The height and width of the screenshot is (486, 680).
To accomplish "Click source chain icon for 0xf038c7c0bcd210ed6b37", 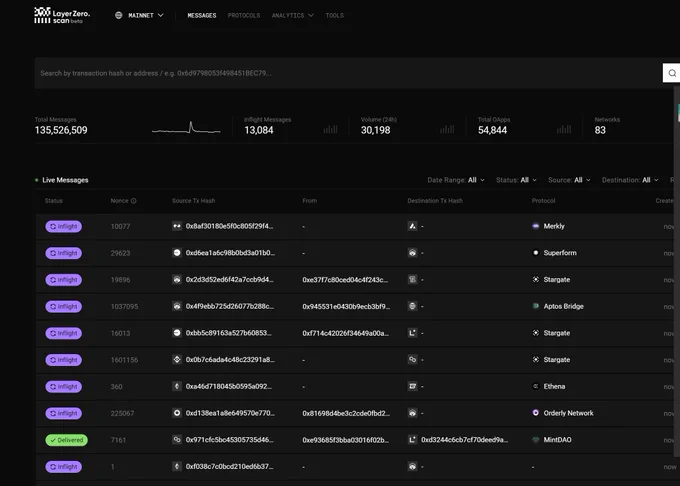I will pos(177,466).
